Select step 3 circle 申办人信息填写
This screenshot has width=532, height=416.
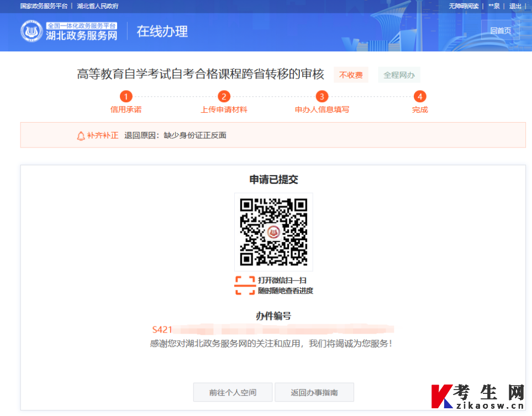click(322, 97)
